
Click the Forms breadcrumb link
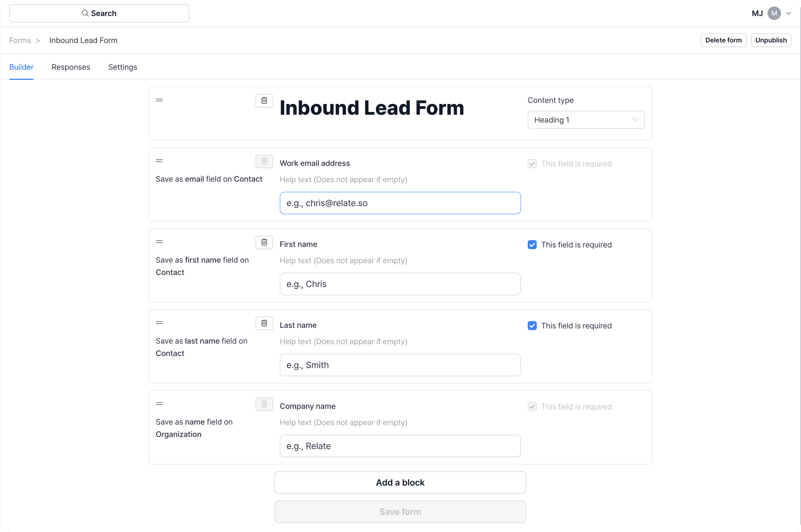[20, 40]
